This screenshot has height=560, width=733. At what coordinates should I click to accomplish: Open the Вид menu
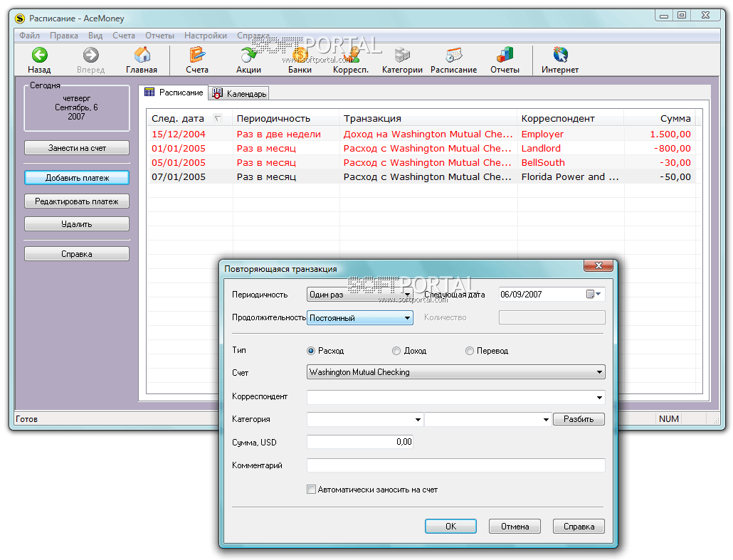coord(95,36)
